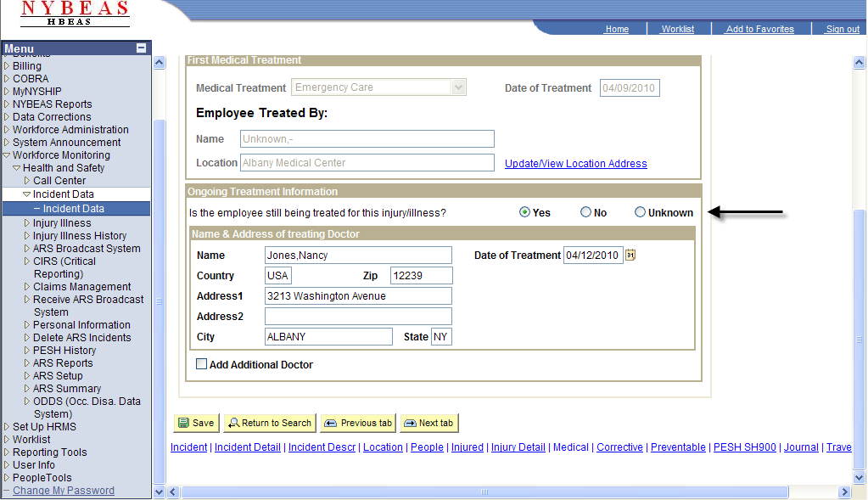Click the empty Address2 field

tap(358, 316)
